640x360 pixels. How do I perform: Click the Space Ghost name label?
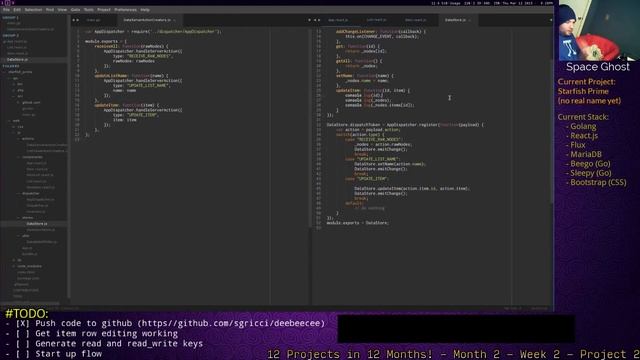[598, 67]
